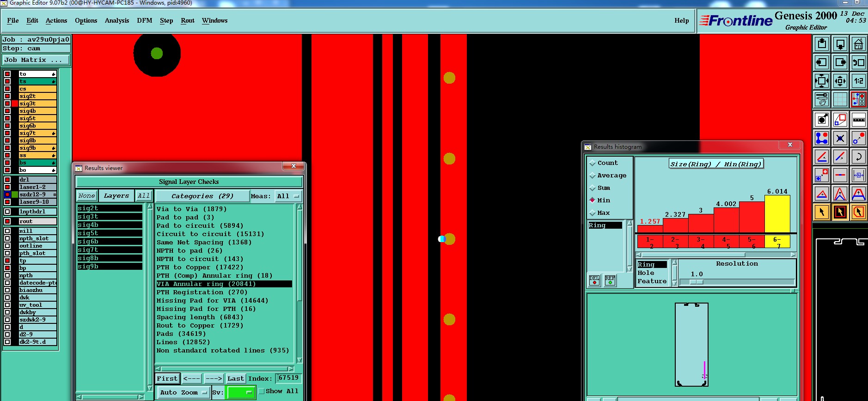Click the pan left view icon

[822, 62]
